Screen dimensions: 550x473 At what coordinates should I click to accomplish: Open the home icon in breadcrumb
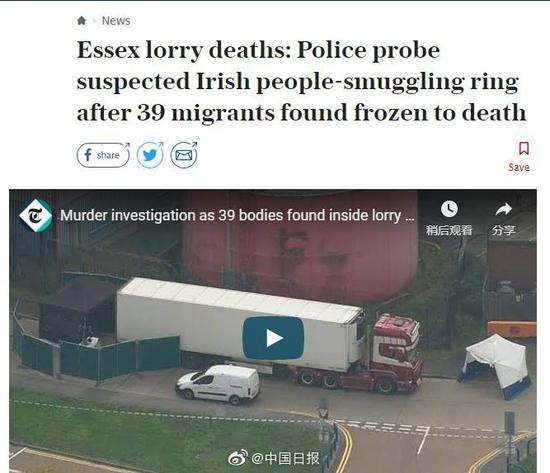coord(81,21)
